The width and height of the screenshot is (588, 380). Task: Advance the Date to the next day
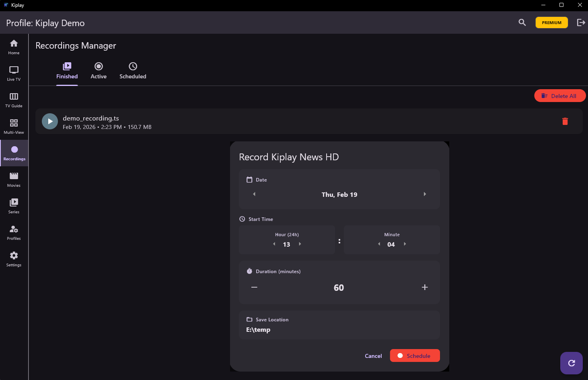[x=425, y=194]
